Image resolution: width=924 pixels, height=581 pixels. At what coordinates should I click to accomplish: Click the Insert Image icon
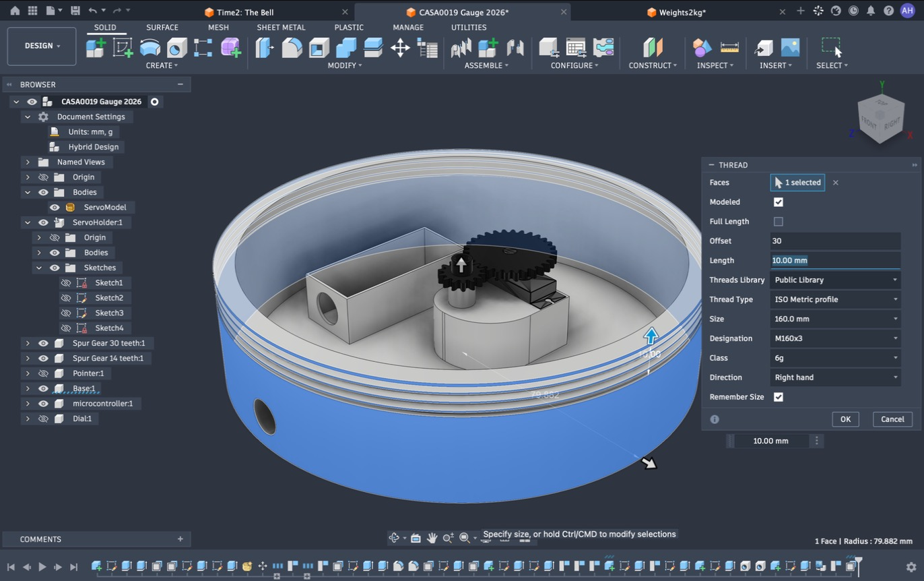click(x=790, y=48)
